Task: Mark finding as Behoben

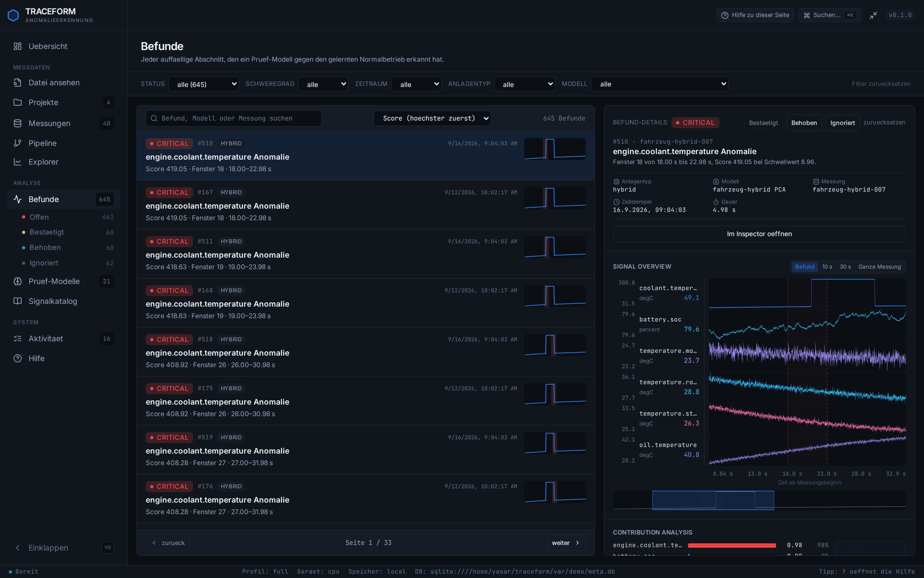Action: (804, 123)
